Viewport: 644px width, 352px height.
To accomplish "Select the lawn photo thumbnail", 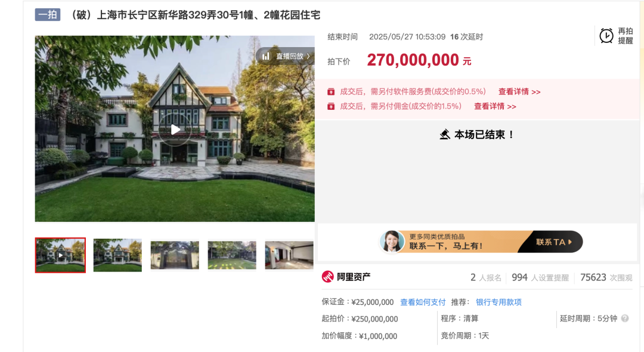I will click(x=231, y=255).
